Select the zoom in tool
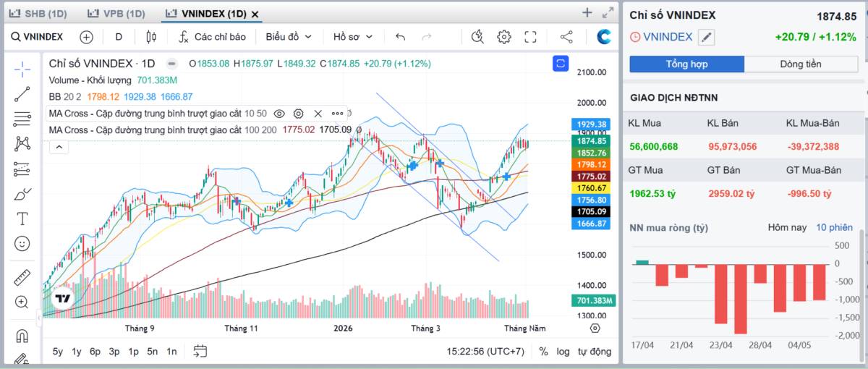Image resolution: width=868 pixels, height=369 pixels. click(22, 302)
